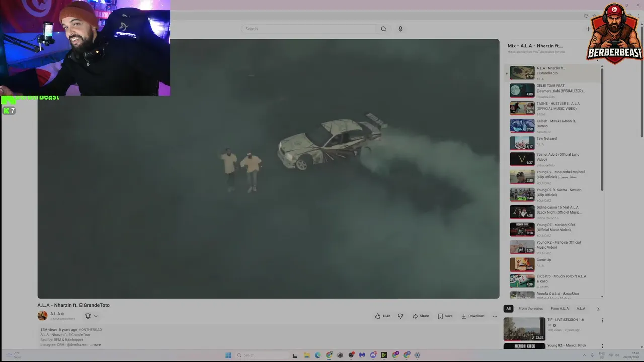The height and width of the screenshot is (362, 644).
Task: Play El Castro - Mouch 9olto ft A.L.A
Action: (x=553, y=281)
